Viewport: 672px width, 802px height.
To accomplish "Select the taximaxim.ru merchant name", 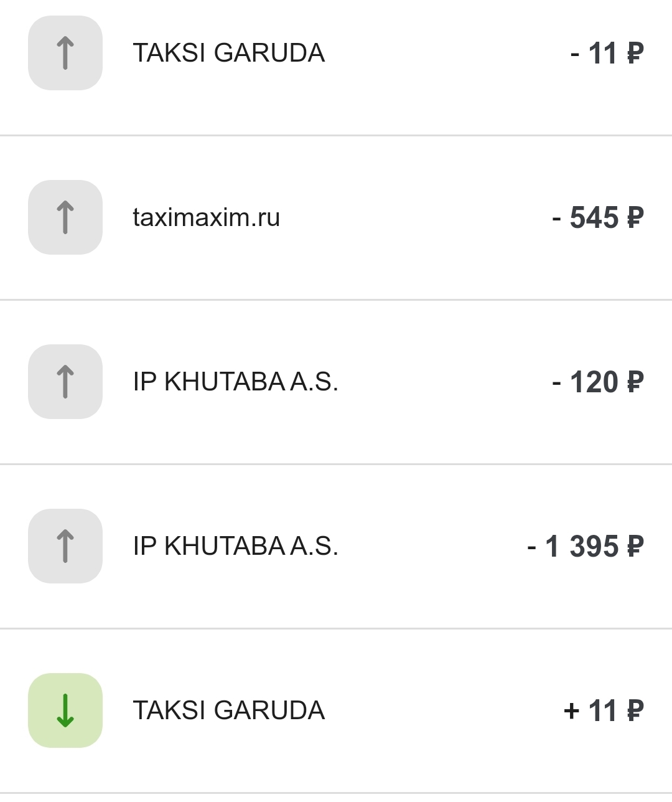I will point(206,218).
